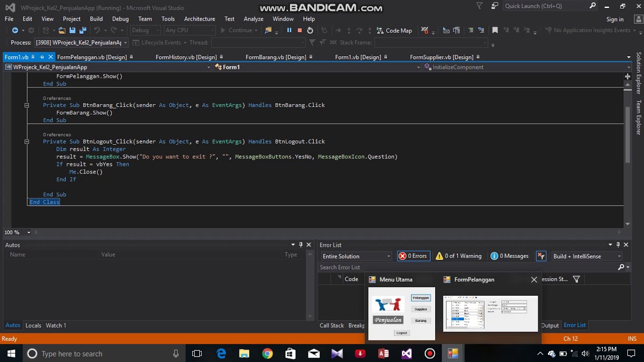Click the bookmark toggle icon
The image size is (644, 362).
tap(495, 30)
